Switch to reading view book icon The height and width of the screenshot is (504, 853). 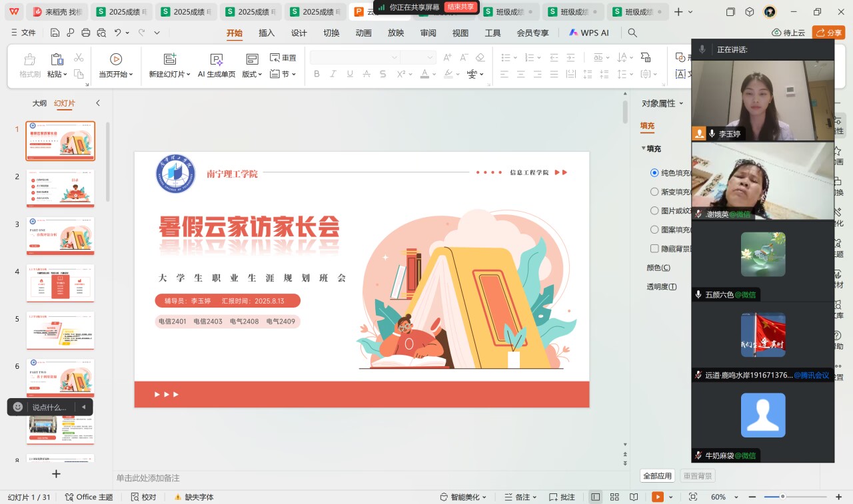point(634,497)
